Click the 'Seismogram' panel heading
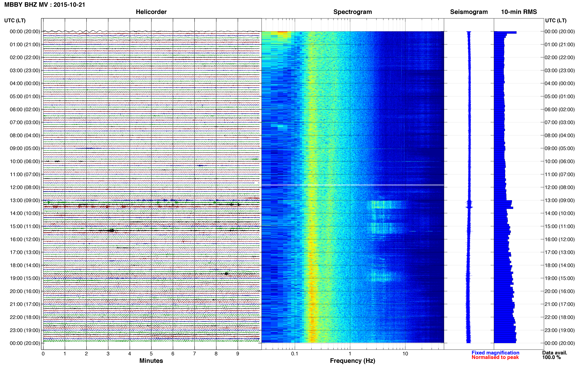The height and width of the screenshot is (368, 588). [469, 12]
